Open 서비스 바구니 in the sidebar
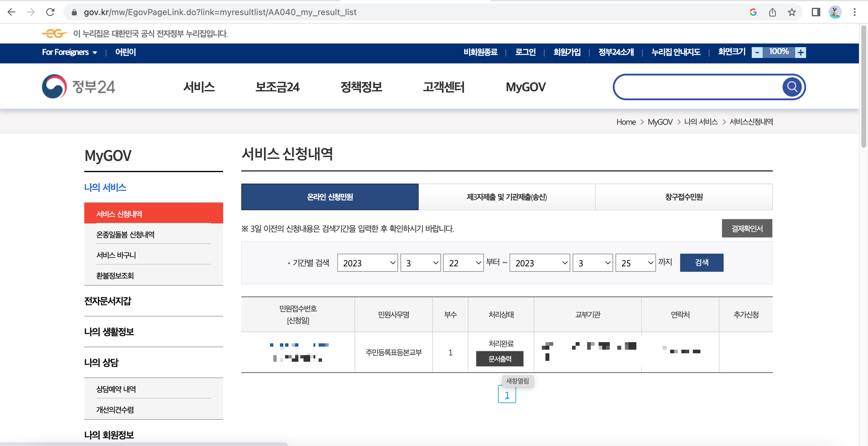Image resolution: width=868 pixels, height=446 pixels. point(116,255)
